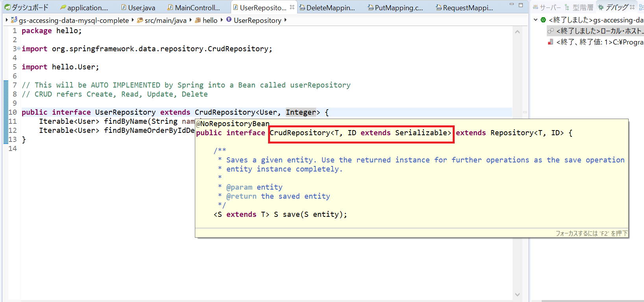This screenshot has width=644, height=302.
Task: Open the ダッシュボード dashboard tab
Action: pos(26,7)
